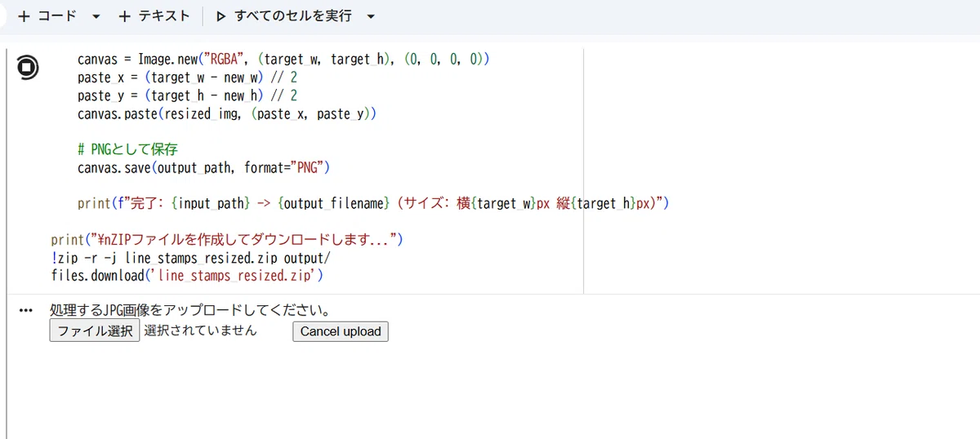The height and width of the screenshot is (439, 980).
Task: Add a new code cell with コード
Action: (x=47, y=16)
